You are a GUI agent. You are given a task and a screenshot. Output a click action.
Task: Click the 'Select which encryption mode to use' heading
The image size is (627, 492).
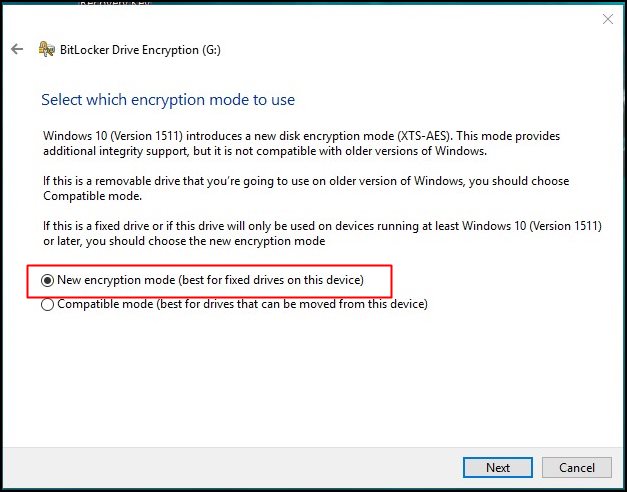click(168, 100)
